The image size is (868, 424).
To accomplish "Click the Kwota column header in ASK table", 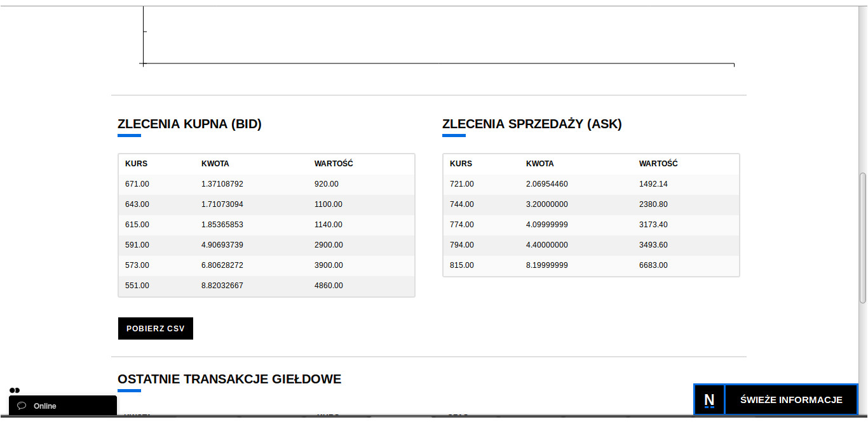I will tap(540, 164).
